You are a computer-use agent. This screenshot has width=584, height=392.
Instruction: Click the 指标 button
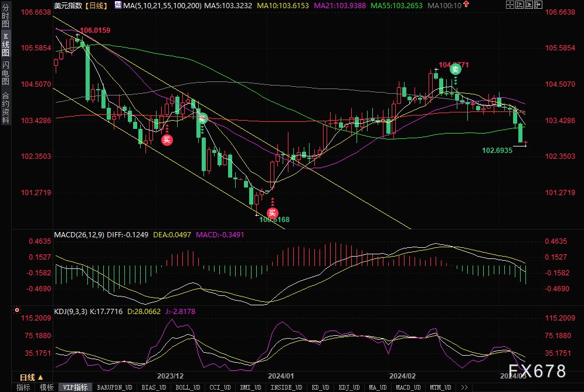tap(23, 387)
